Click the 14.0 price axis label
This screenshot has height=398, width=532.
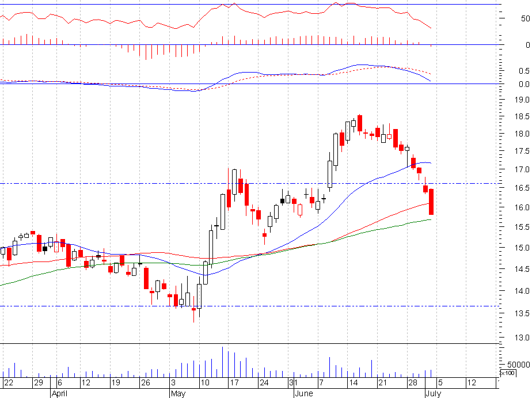(522, 291)
